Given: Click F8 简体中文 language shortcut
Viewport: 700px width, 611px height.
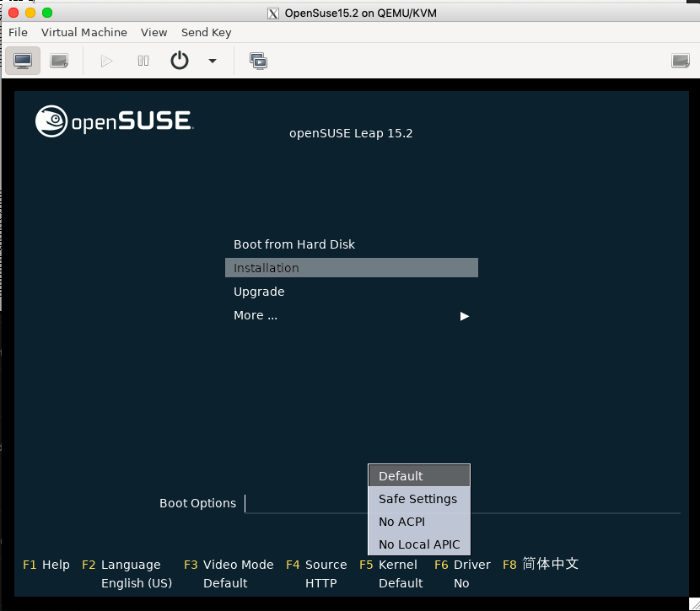Looking at the screenshot, I should click(x=541, y=564).
